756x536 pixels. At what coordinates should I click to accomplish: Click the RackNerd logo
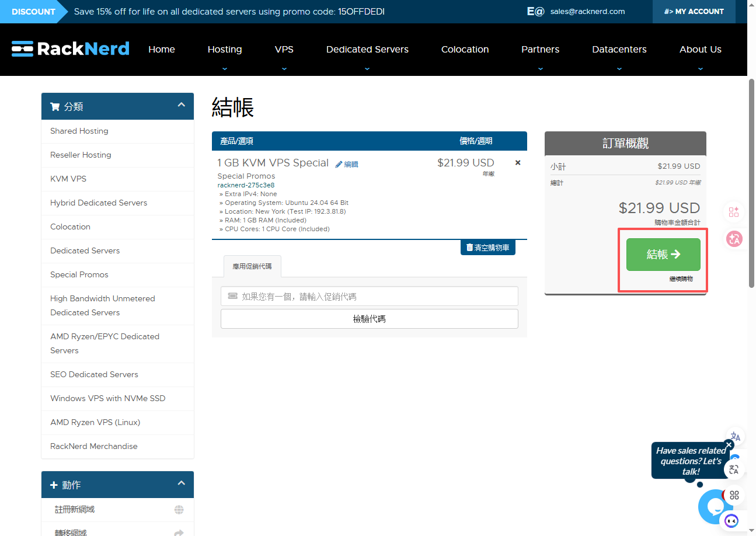tap(70, 49)
